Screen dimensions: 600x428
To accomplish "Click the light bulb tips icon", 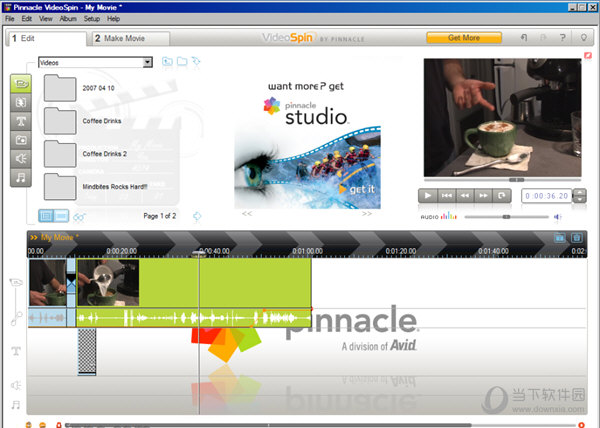I will coord(584,37).
